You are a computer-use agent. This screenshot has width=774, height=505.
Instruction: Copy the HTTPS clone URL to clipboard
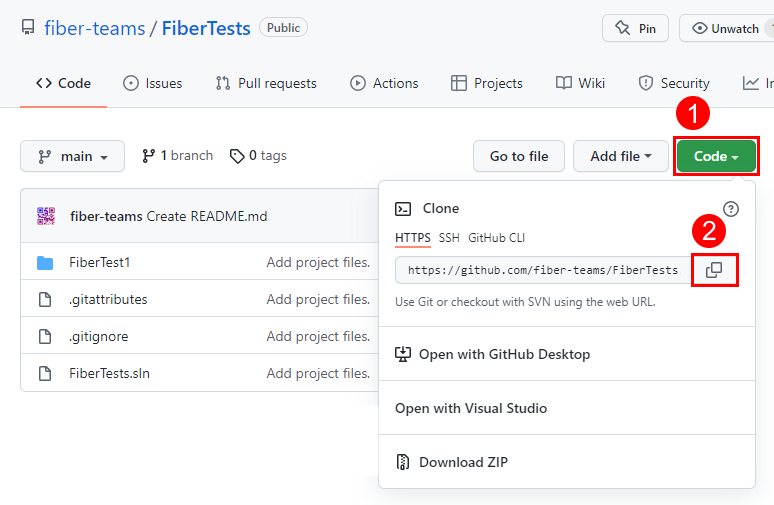714,270
